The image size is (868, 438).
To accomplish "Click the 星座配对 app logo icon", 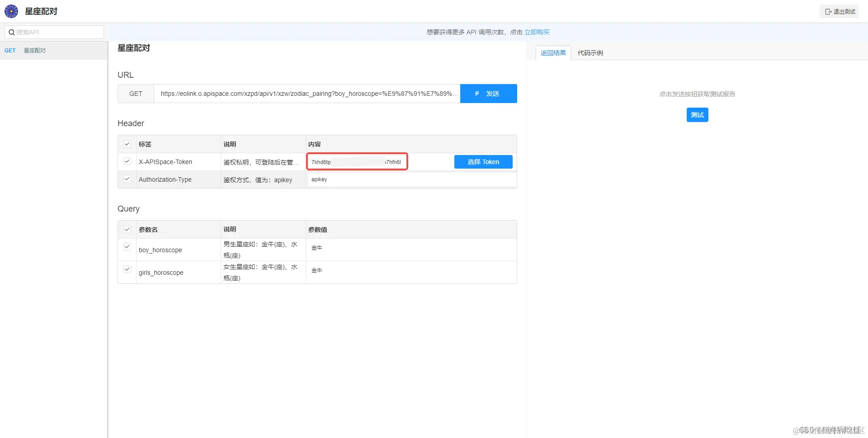I will coord(11,11).
